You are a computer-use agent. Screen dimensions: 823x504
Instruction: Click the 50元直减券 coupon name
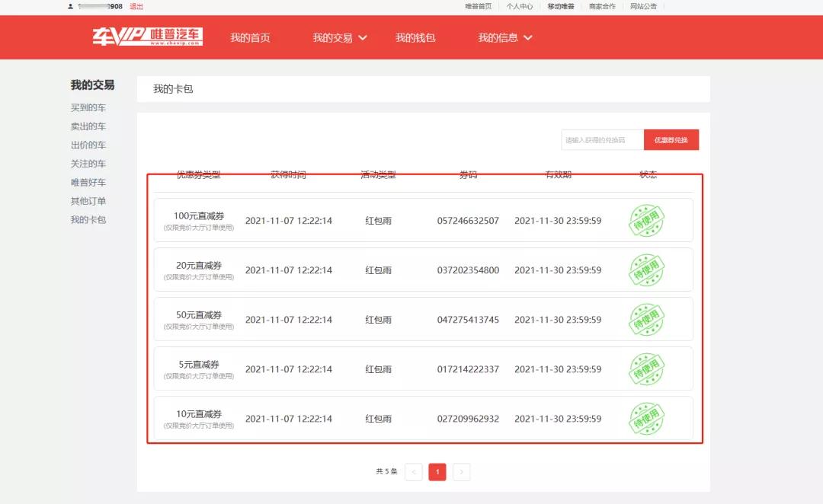[199, 315]
